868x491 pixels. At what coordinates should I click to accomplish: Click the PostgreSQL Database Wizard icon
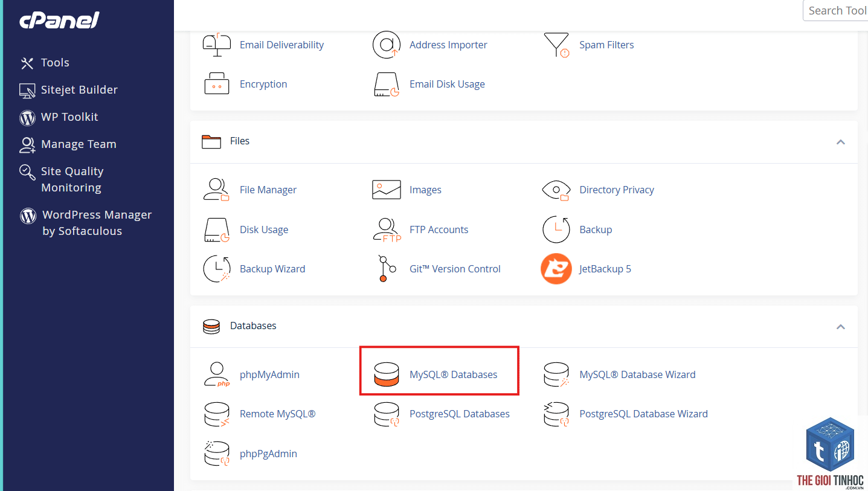click(x=556, y=414)
